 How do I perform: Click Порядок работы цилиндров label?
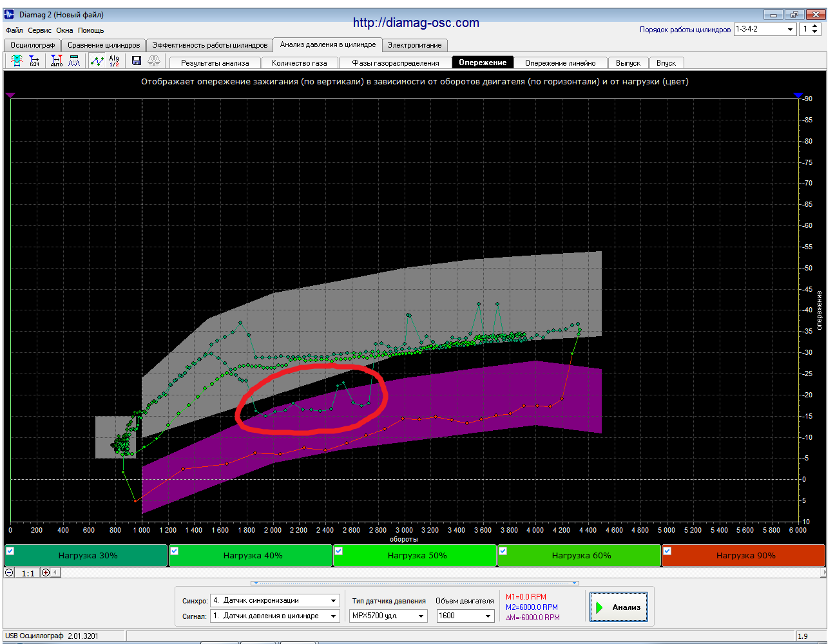[685, 30]
